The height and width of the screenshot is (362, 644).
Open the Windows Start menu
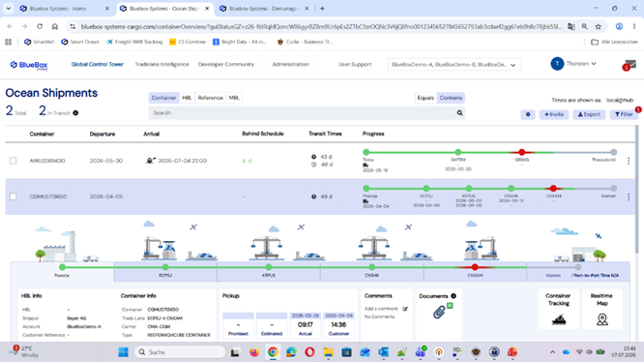(x=123, y=352)
